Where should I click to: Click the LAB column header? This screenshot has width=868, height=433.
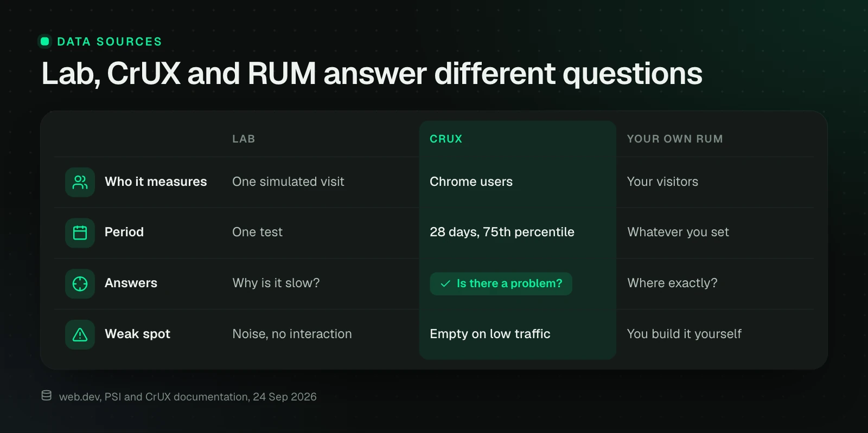coord(244,139)
